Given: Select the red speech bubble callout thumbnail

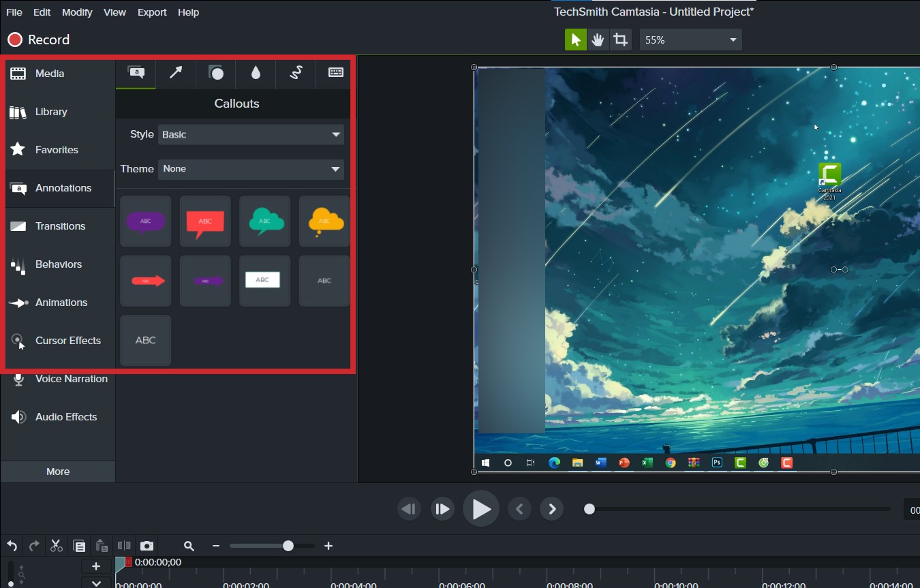Looking at the screenshot, I should [205, 221].
